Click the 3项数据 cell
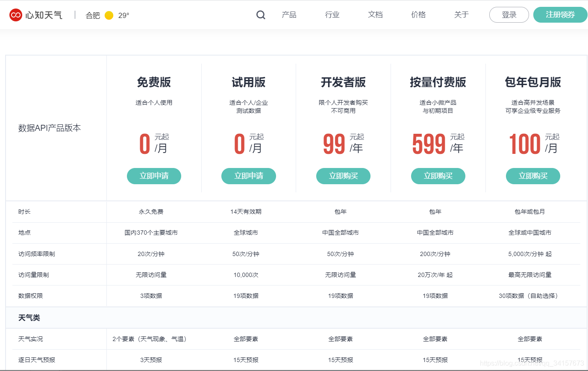This screenshot has width=588, height=371. 151,296
